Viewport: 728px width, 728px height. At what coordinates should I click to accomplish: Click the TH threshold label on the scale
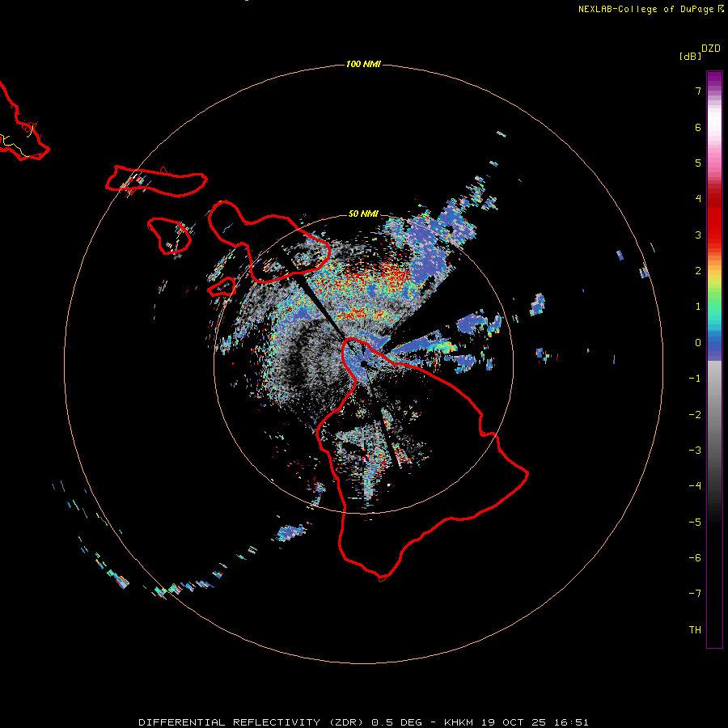[x=695, y=630]
